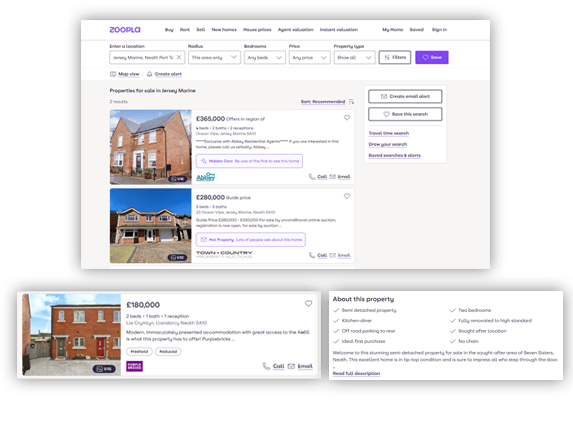
Task: Focus the Enter a location field
Action: [x=147, y=57]
